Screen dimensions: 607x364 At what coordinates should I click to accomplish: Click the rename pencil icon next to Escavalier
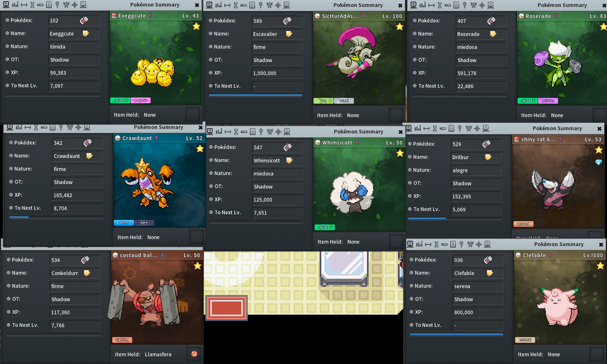(289, 34)
